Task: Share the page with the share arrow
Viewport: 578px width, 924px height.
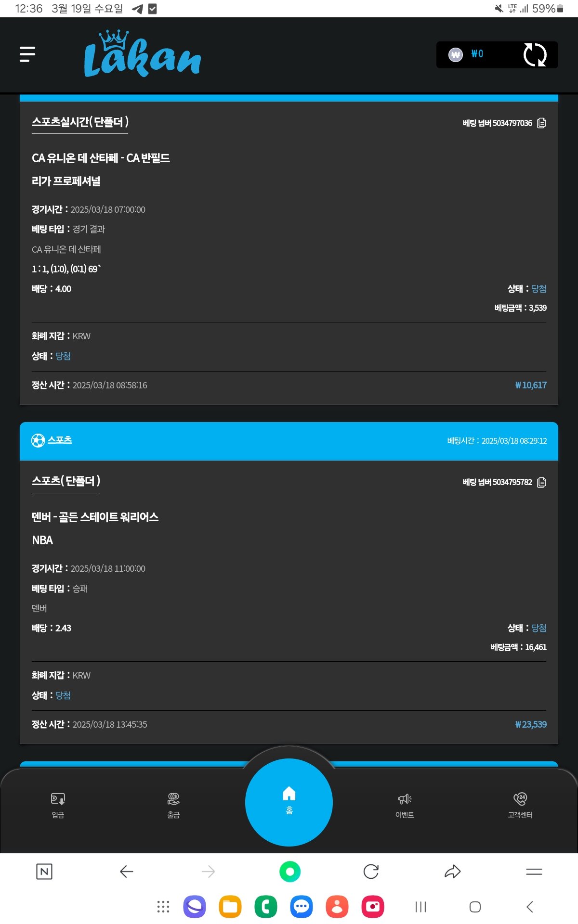Action: (x=452, y=872)
